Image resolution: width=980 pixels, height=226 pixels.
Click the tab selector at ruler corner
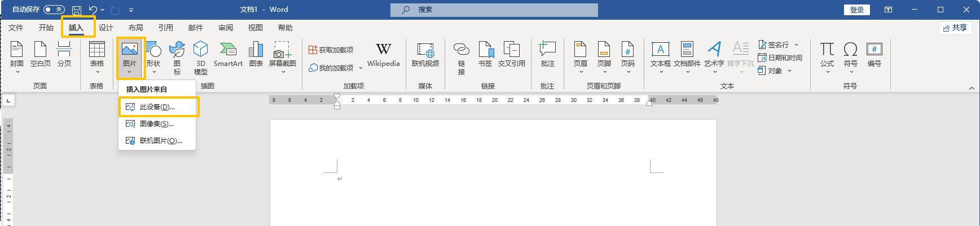[8, 100]
